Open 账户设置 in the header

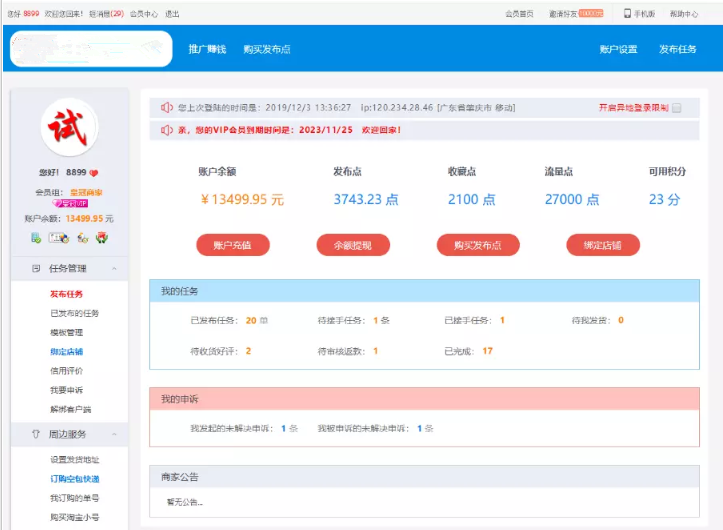click(618, 49)
